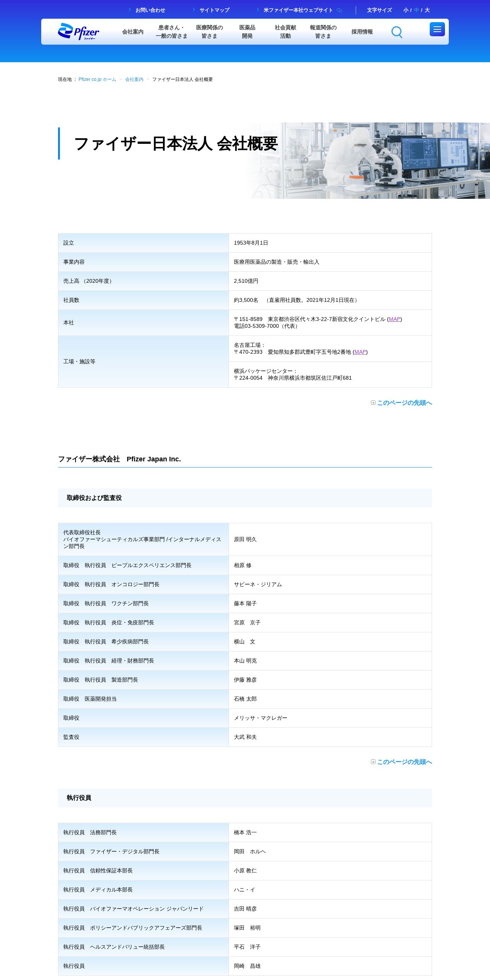Click the Pfizer logo
This screenshot has width=490, height=980.
(x=79, y=32)
